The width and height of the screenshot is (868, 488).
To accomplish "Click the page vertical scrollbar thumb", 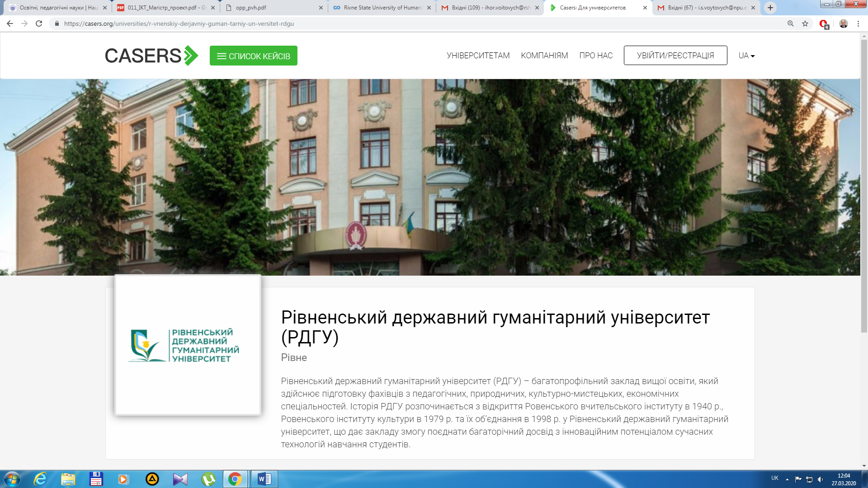I will (x=864, y=185).
